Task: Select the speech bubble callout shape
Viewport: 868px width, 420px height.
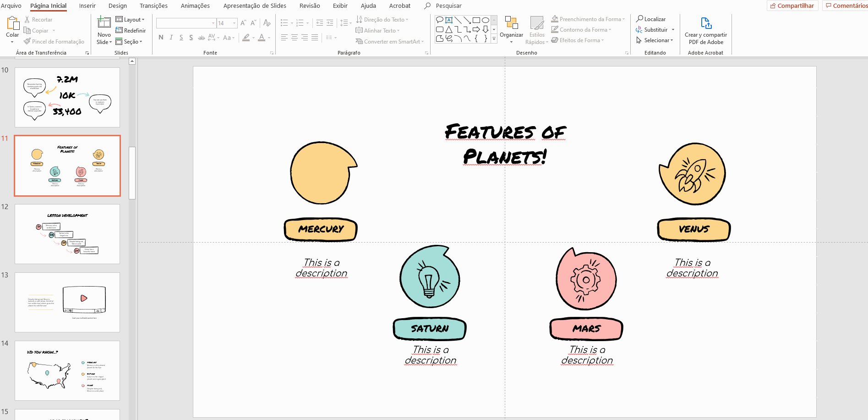Action: (x=440, y=20)
